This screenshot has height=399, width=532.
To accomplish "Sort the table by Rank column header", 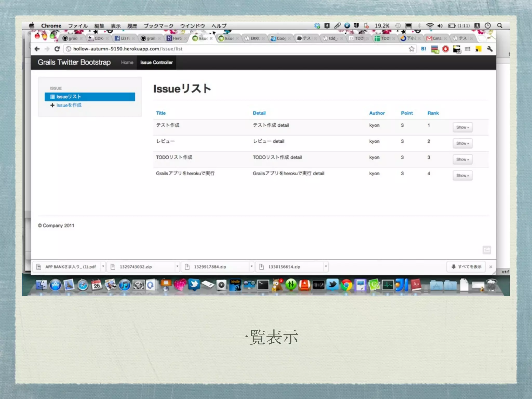I will point(433,113).
